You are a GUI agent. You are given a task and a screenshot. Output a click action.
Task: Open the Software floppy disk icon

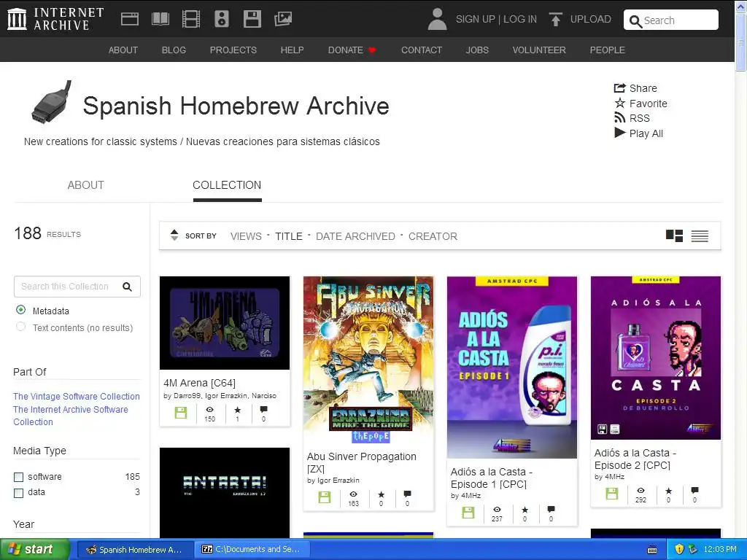[252, 19]
